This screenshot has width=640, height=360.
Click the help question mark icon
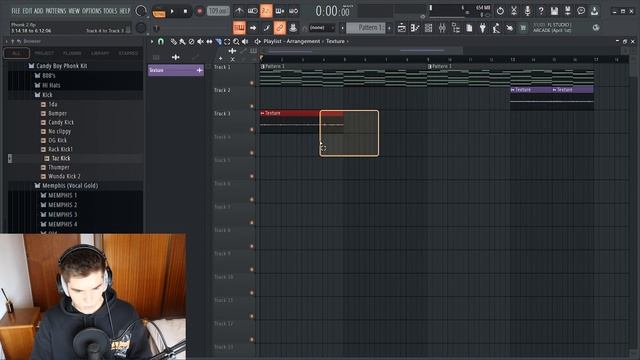tap(541, 11)
